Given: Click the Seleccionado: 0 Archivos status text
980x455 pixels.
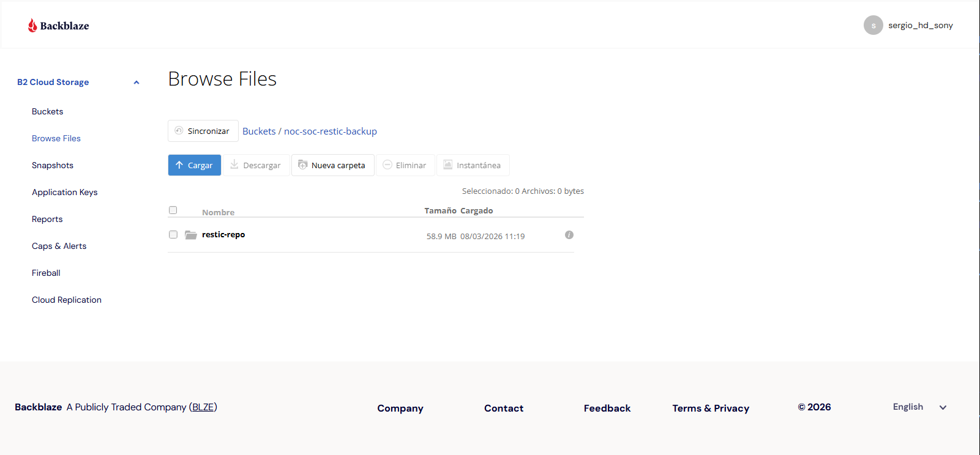Looking at the screenshot, I should (x=523, y=191).
